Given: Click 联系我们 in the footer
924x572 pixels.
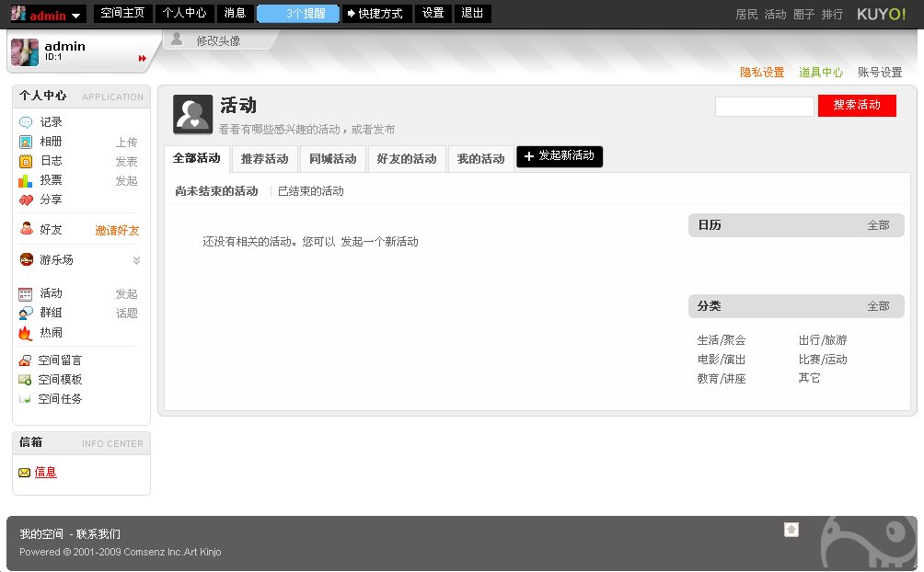Looking at the screenshot, I should click(x=98, y=534).
